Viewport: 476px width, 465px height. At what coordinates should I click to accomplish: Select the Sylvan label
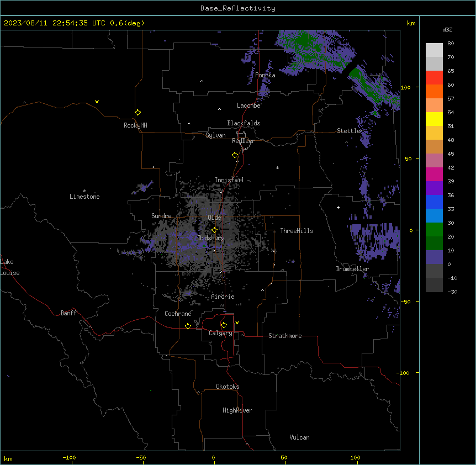click(x=215, y=135)
